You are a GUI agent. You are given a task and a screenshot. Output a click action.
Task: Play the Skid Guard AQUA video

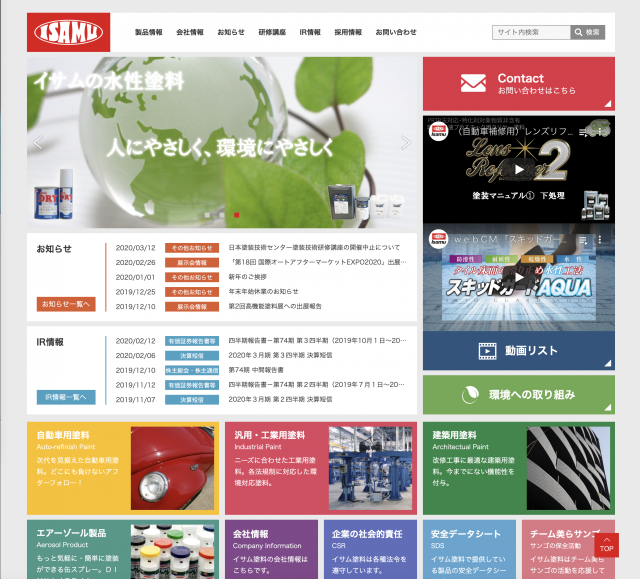click(x=519, y=277)
